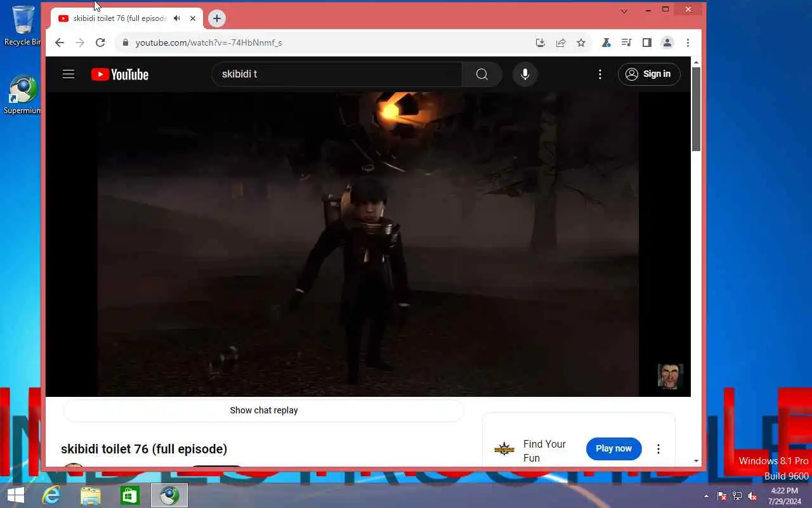Reload the YouTube page
Viewport: 812px width, 508px height.
[x=100, y=43]
